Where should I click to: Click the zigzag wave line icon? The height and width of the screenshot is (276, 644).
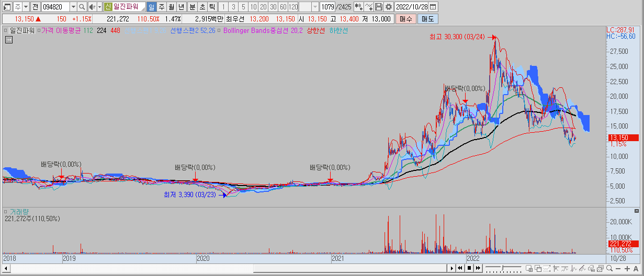(574, 268)
